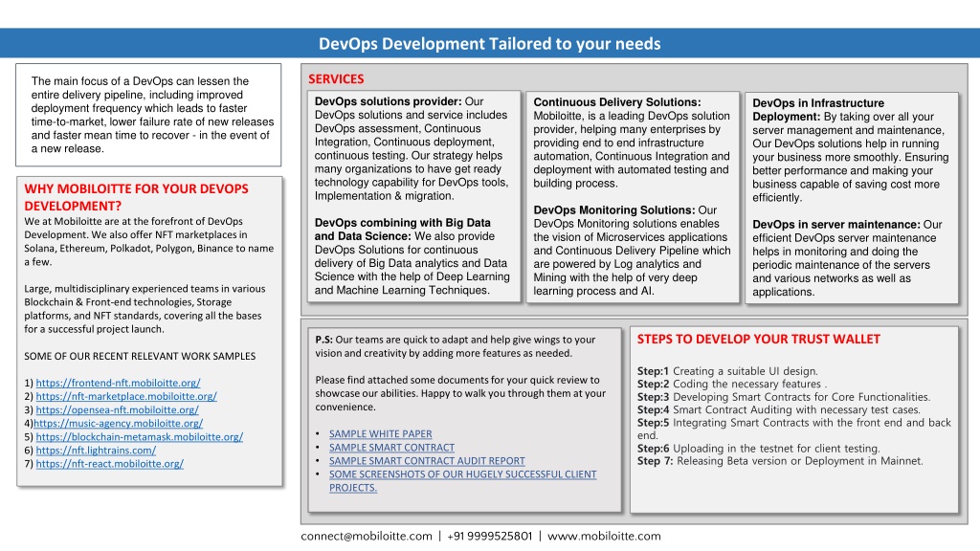The width and height of the screenshot is (980, 551).
Task: Click the nft.lightrains.com link
Action: [x=96, y=451]
